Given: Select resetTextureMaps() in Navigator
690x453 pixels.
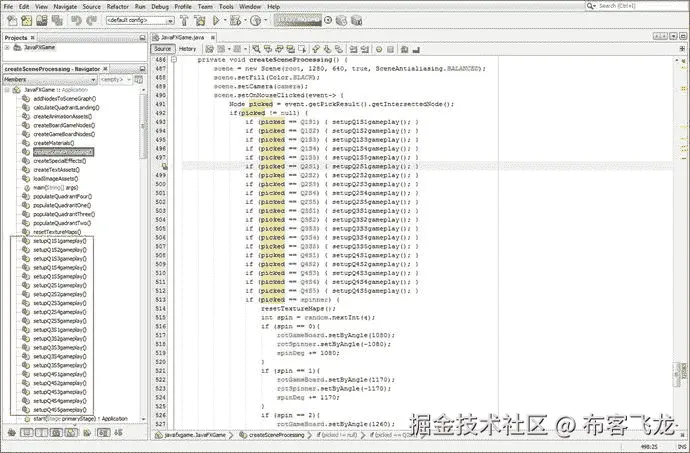Looking at the screenshot, I should [x=57, y=232].
